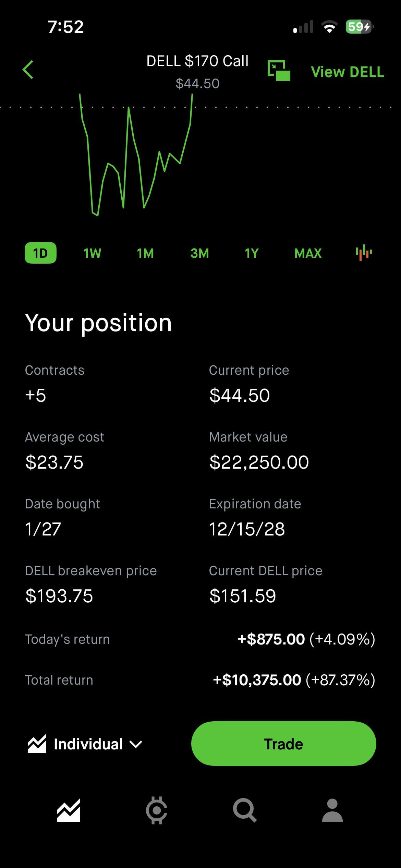
Task: Tap the battery status indicator
Action: [359, 27]
